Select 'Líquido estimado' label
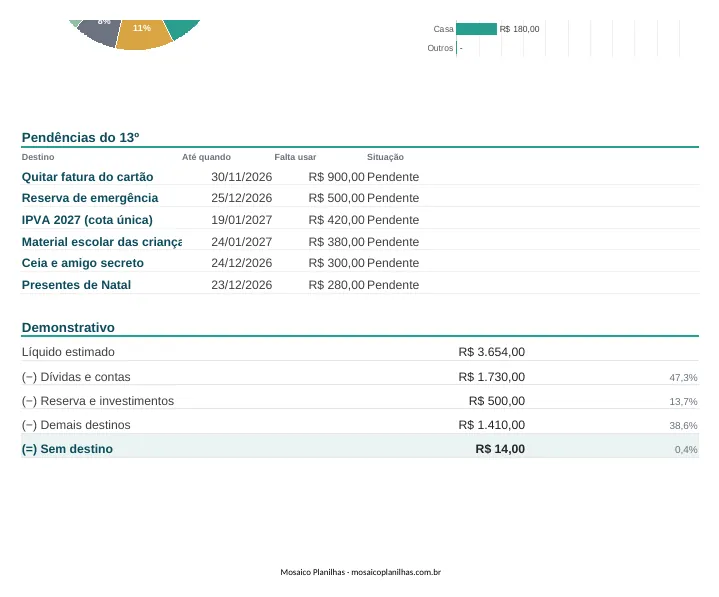This screenshot has height=597, width=719. [x=68, y=352]
